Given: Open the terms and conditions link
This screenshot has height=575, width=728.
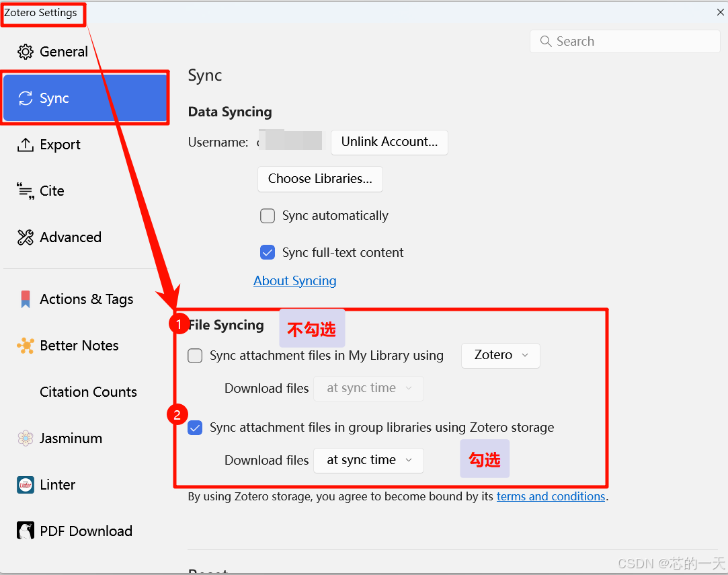Looking at the screenshot, I should coord(551,496).
